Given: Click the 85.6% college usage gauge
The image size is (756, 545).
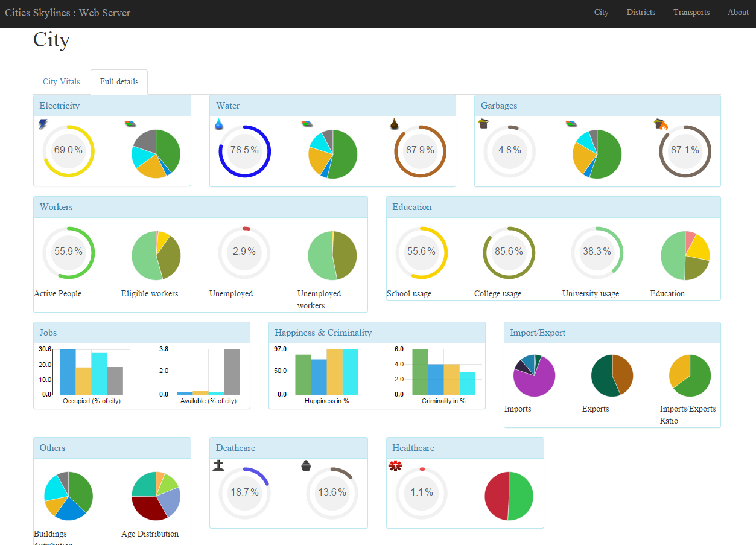Looking at the screenshot, I should (x=509, y=252).
